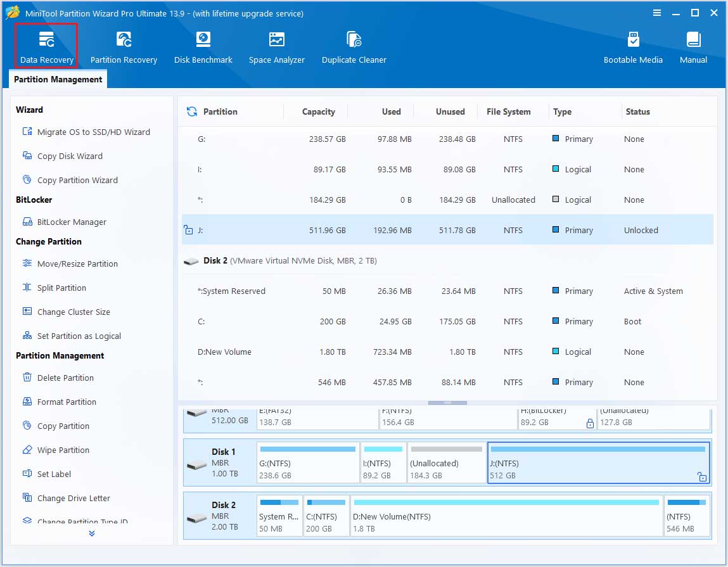Select the G: partition row
The width and height of the screenshot is (728, 567).
pyautogui.click(x=447, y=139)
